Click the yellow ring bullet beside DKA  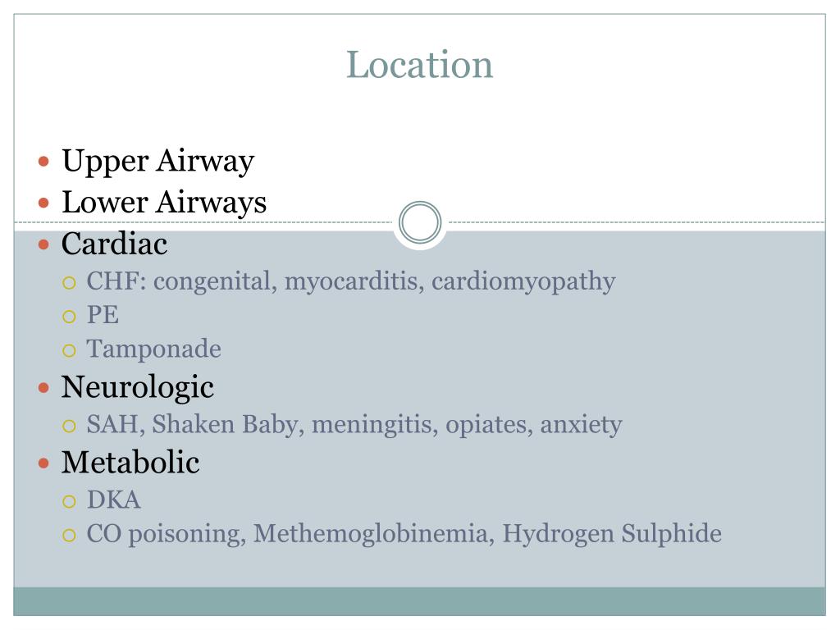pyautogui.click(x=69, y=501)
